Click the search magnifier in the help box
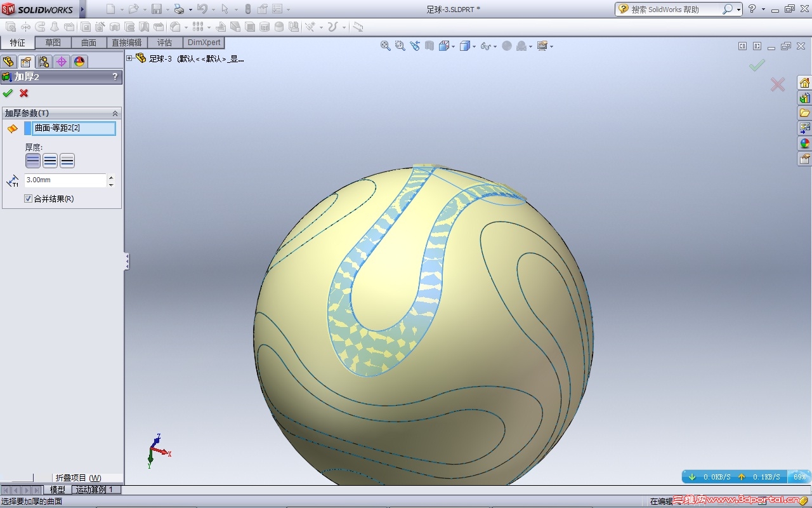 coord(727,9)
